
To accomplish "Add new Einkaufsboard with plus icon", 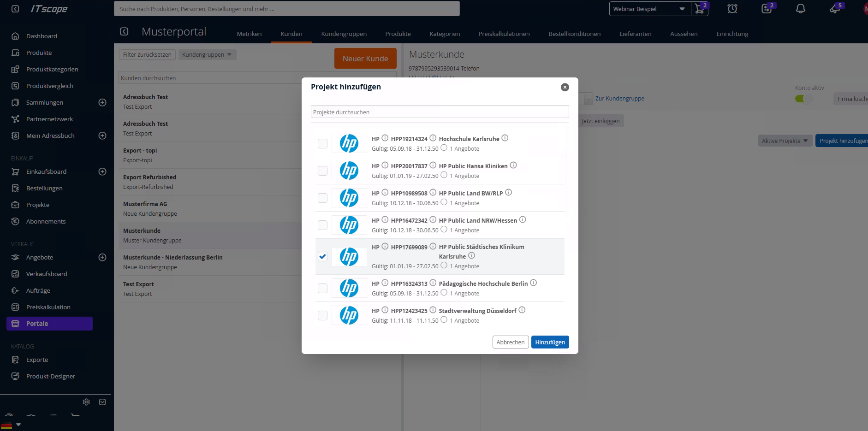I will [102, 171].
